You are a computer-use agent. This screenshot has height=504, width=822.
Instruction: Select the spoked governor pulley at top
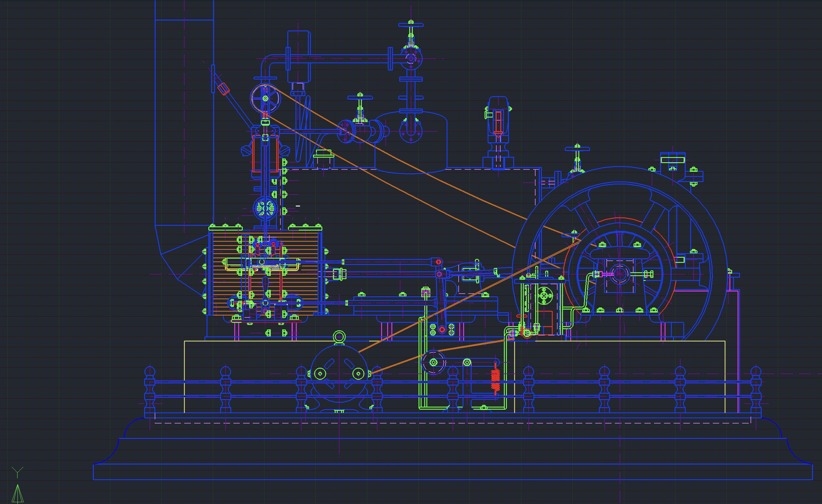point(266,98)
